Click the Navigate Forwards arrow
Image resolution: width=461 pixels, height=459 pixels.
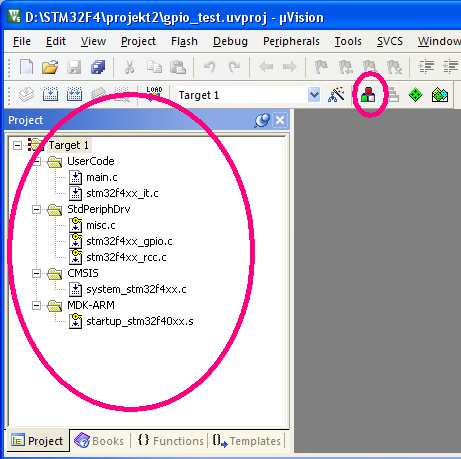click(289, 67)
